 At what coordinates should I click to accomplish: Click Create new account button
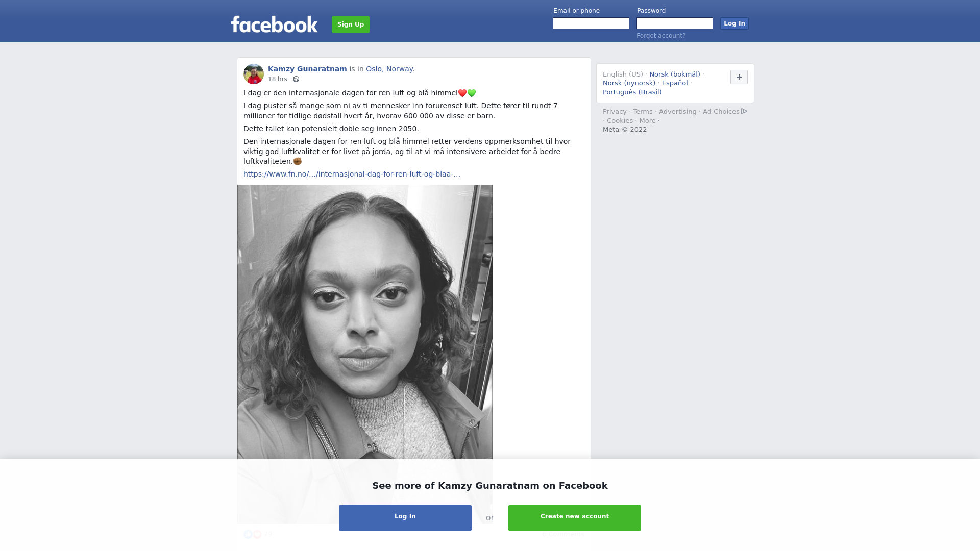575,518
